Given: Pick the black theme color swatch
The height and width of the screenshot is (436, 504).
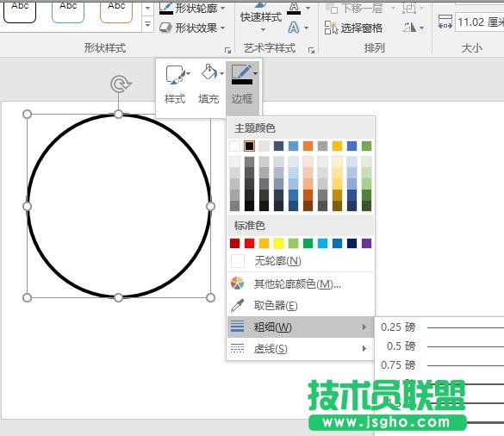Looking at the screenshot, I should [249, 146].
